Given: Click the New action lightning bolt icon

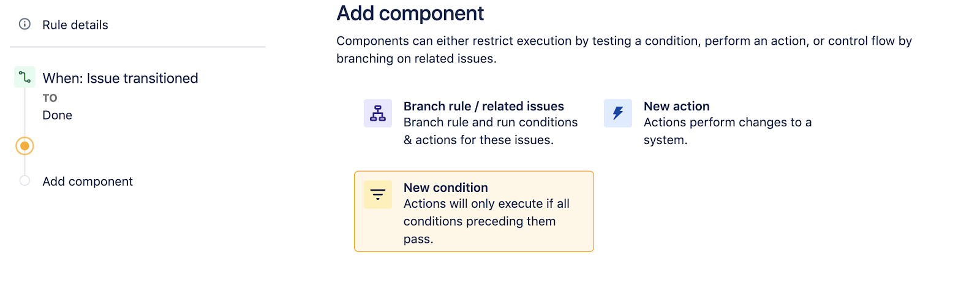Looking at the screenshot, I should pyautogui.click(x=617, y=113).
